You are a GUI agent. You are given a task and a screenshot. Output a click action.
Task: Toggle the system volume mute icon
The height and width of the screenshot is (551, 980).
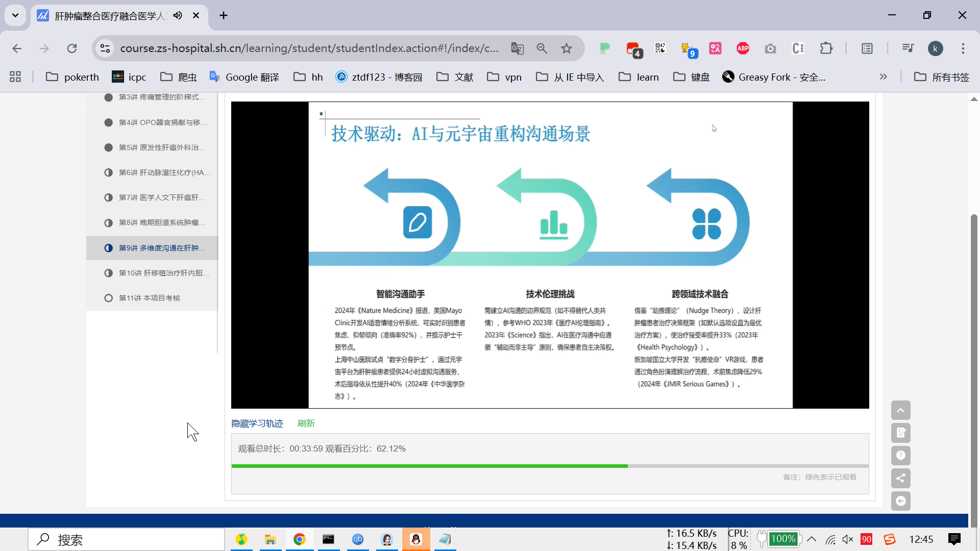point(848,539)
